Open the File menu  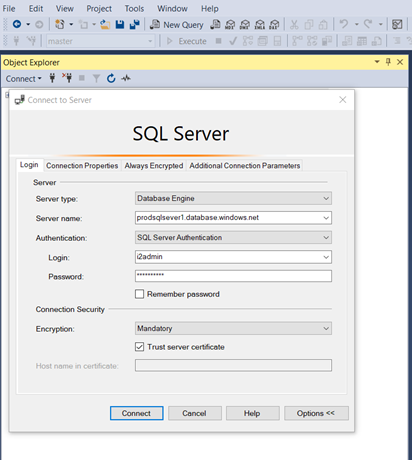[9, 8]
